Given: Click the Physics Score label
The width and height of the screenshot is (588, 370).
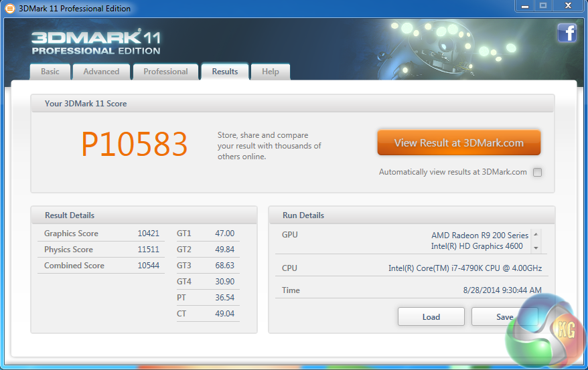Looking at the screenshot, I should point(68,250).
